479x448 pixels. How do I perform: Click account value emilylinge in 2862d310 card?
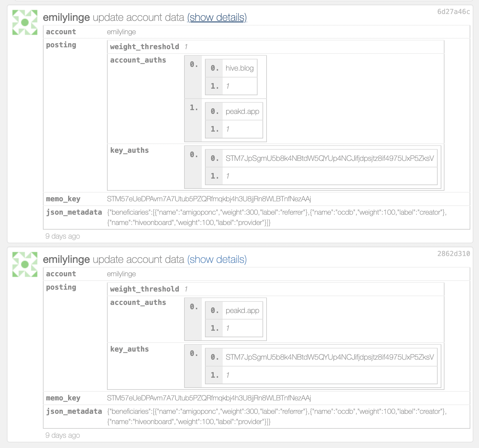[121, 274]
